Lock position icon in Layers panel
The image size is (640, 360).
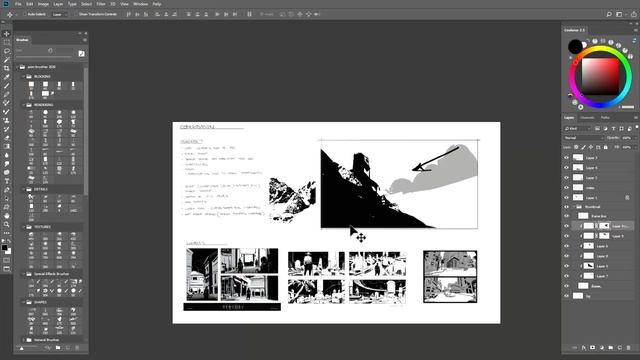point(591,147)
